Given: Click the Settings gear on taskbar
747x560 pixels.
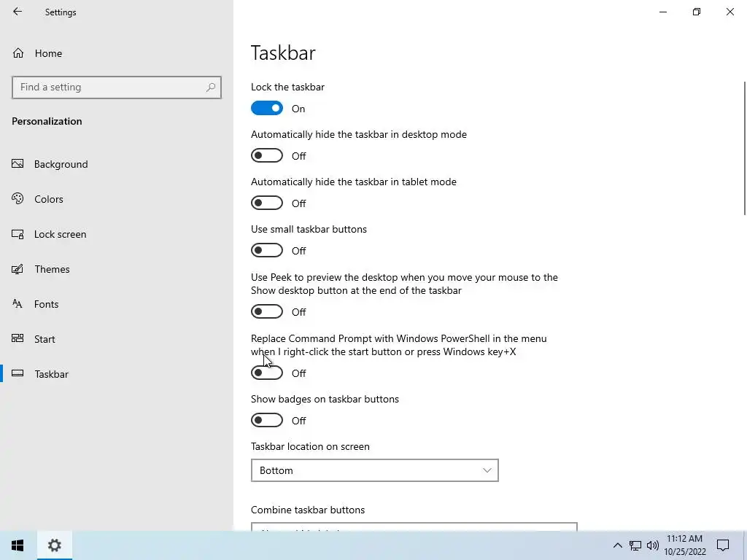Looking at the screenshot, I should [54, 545].
